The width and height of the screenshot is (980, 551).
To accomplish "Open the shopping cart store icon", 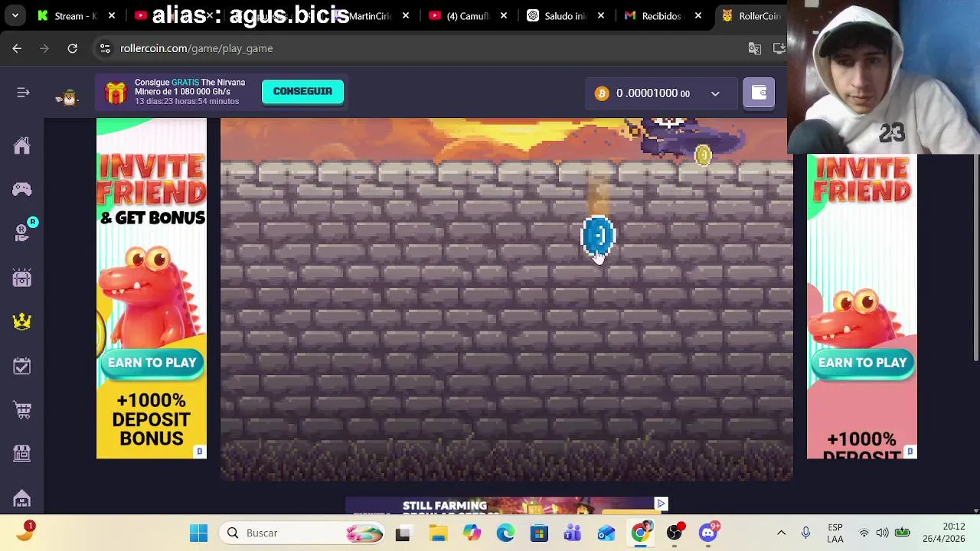I will pyautogui.click(x=22, y=410).
